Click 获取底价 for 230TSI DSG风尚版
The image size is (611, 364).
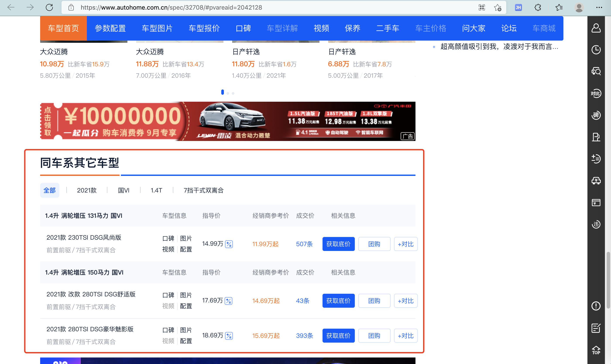point(338,244)
